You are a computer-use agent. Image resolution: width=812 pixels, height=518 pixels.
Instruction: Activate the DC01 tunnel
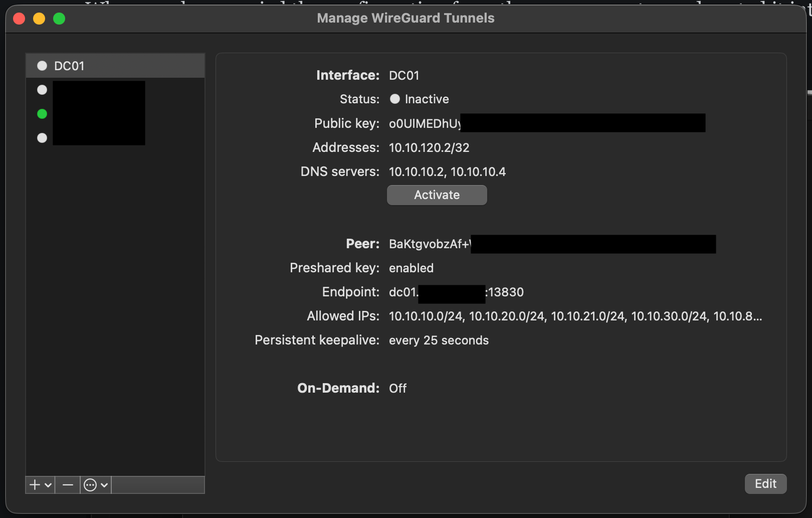[436, 195]
